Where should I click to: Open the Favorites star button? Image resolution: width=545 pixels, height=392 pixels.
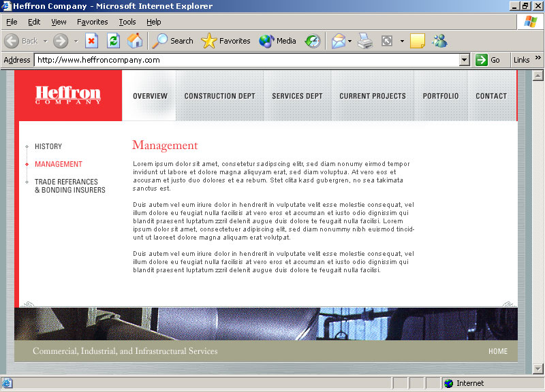click(x=226, y=41)
